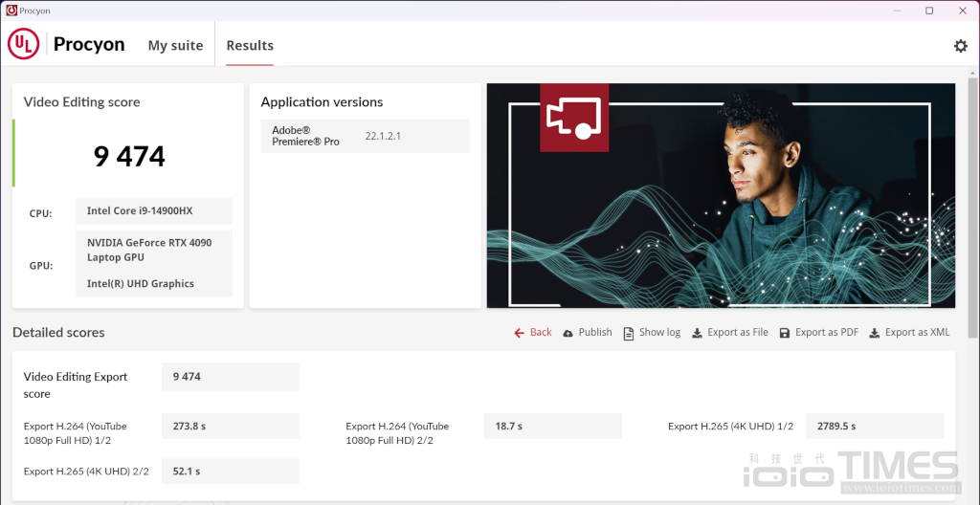The height and width of the screenshot is (505, 980).
Task: Click the Export as File download icon
Action: [x=697, y=333]
